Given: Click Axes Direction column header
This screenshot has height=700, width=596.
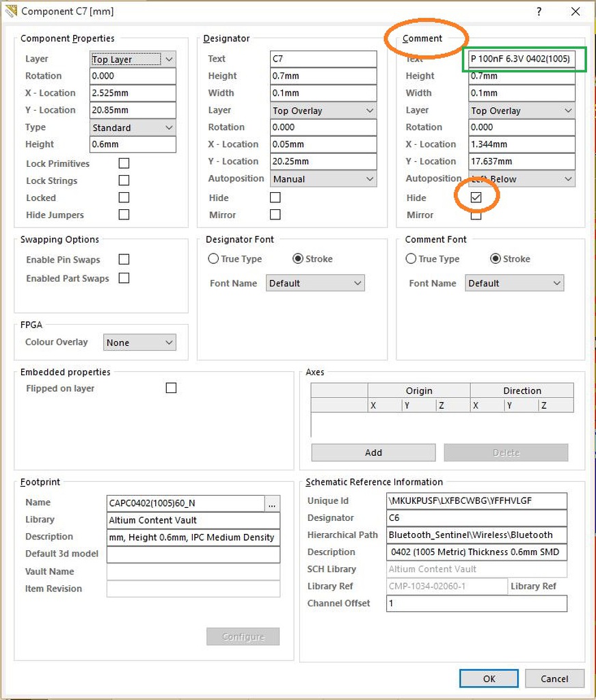Looking at the screenshot, I should 522,390.
